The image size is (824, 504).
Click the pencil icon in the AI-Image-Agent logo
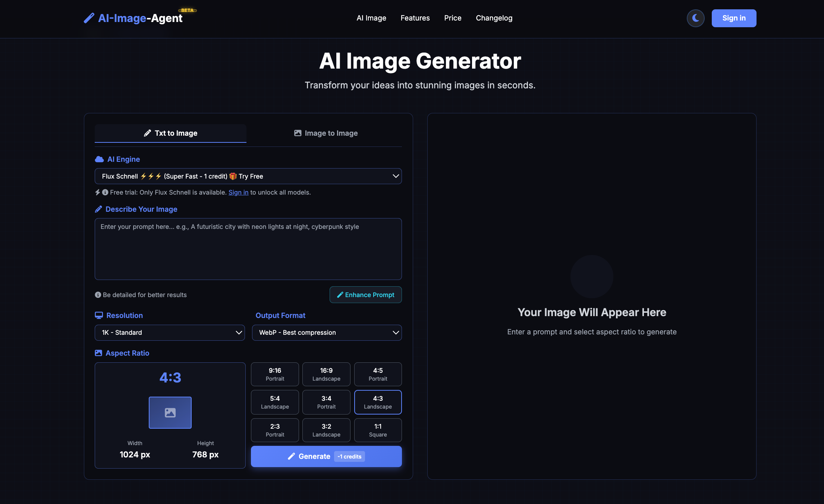coord(89,18)
